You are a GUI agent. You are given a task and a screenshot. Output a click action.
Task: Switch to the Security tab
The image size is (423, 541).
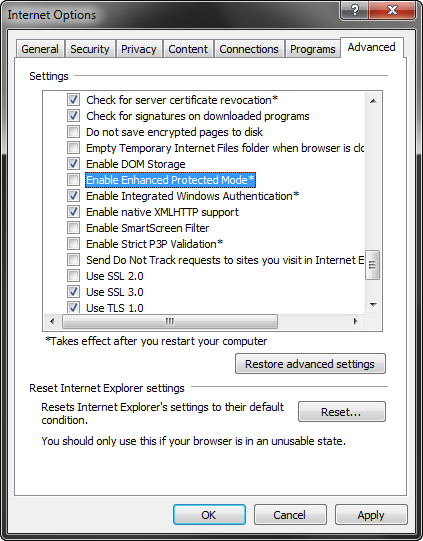[90, 49]
